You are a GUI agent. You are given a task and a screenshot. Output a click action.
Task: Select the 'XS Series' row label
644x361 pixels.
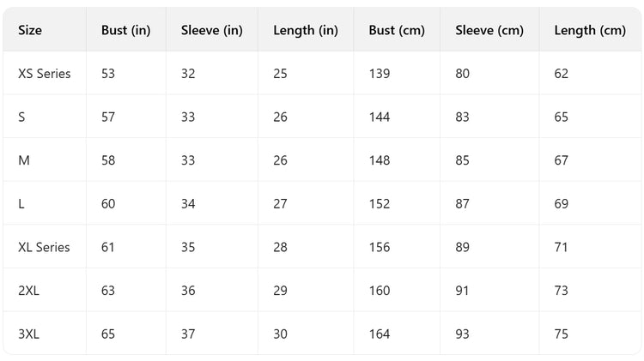click(44, 74)
